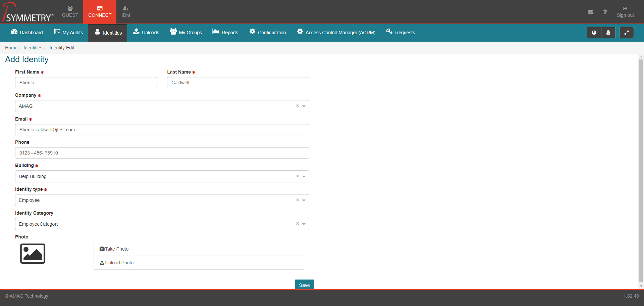This screenshot has height=306, width=644.
Task: Switch to the GUEST module
Action: pos(70,12)
